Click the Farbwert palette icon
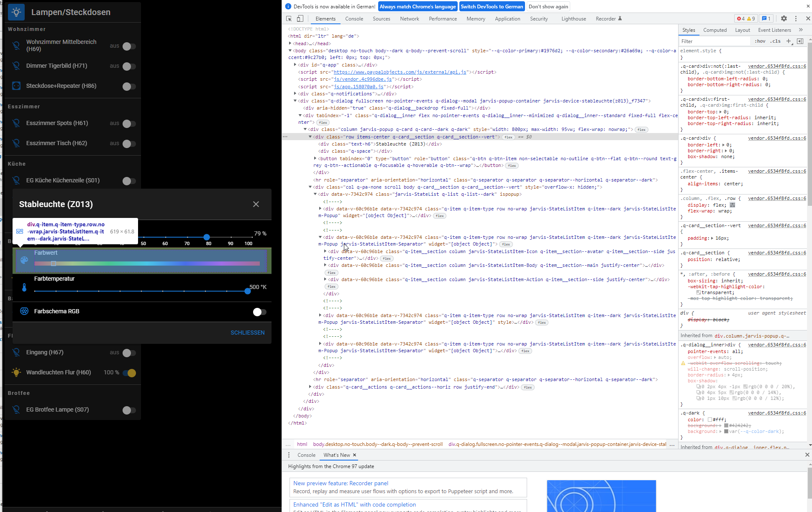This screenshot has width=812, height=512. (x=24, y=260)
